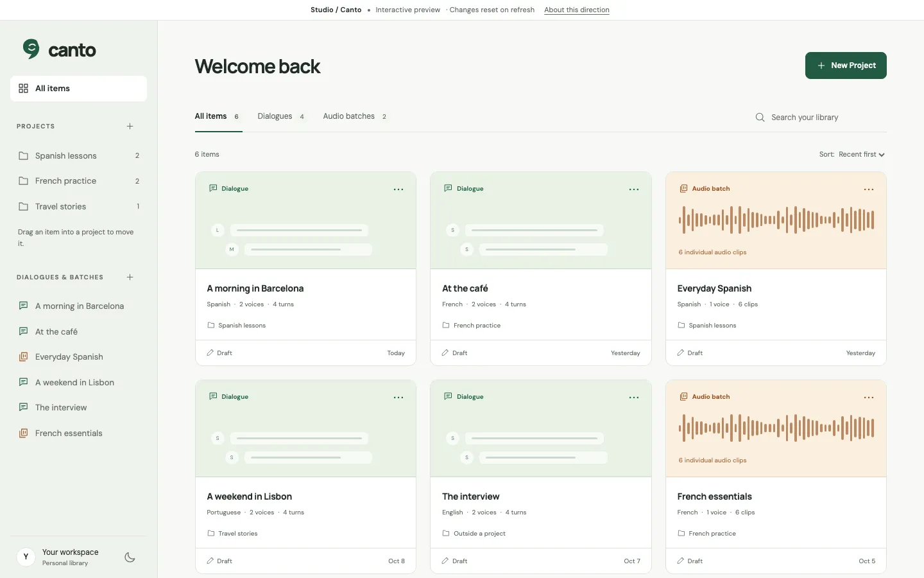Switch to the Dialogues tab
This screenshot has height=578, width=924.
(x=282, y=117)
